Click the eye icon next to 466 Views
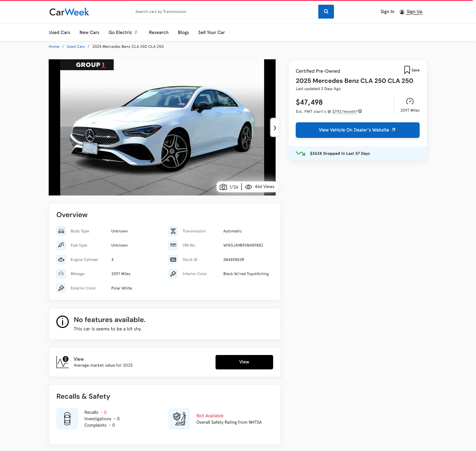 (249, 187)
